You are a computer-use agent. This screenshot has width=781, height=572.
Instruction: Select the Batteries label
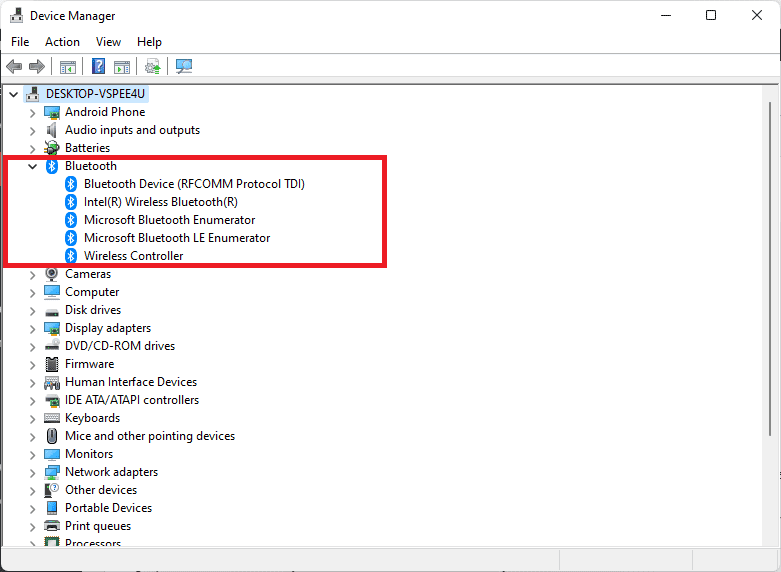coord(88,148)
